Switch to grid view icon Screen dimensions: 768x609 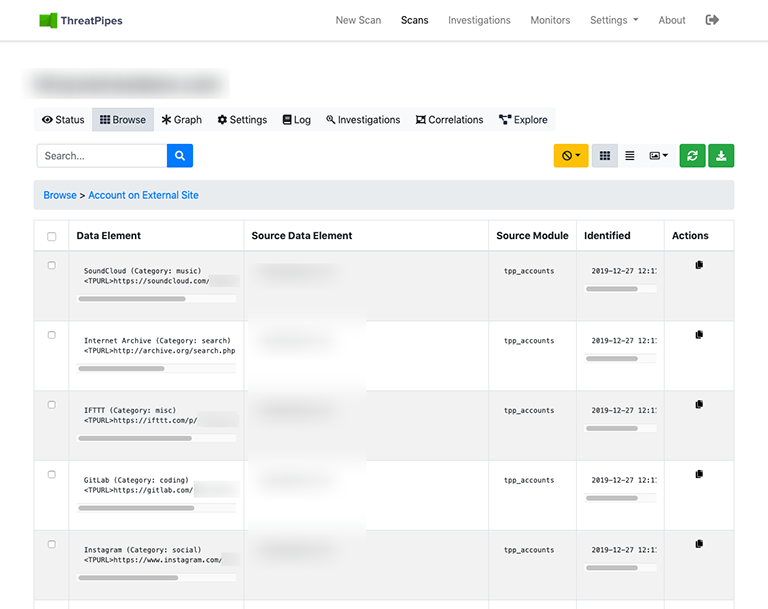point(604,156)
